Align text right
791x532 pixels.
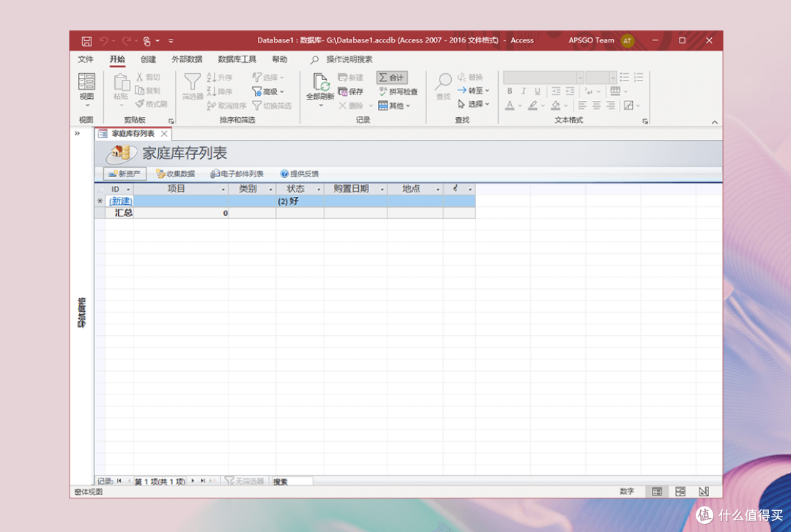click(610, 105)
